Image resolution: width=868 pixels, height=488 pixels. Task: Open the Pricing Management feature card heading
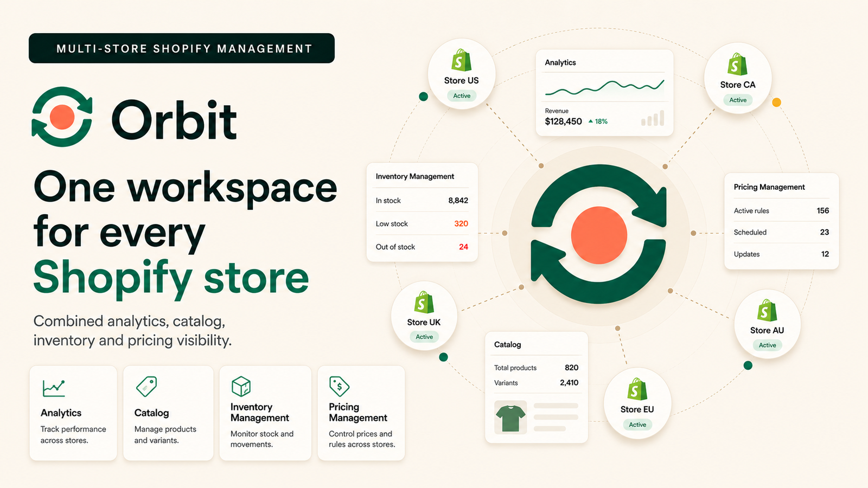coord(358,413)
